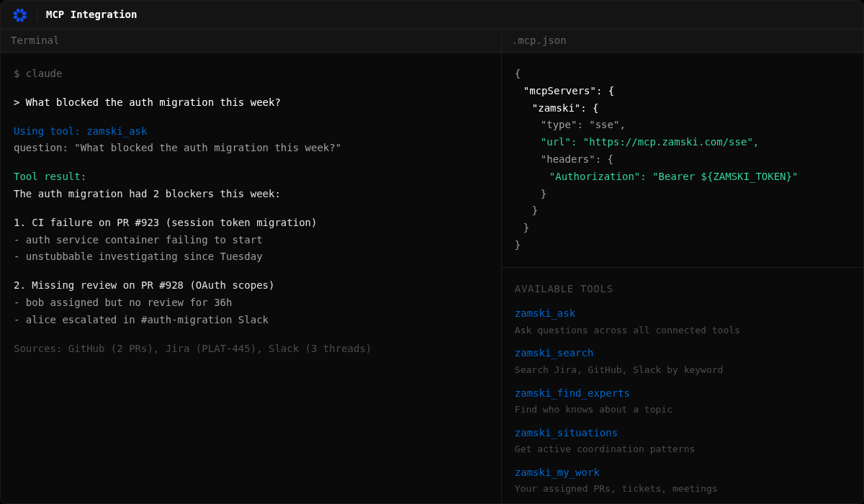Open the zamski_search tool
Screen dimensions: 864x504
[x=554, y=353]
